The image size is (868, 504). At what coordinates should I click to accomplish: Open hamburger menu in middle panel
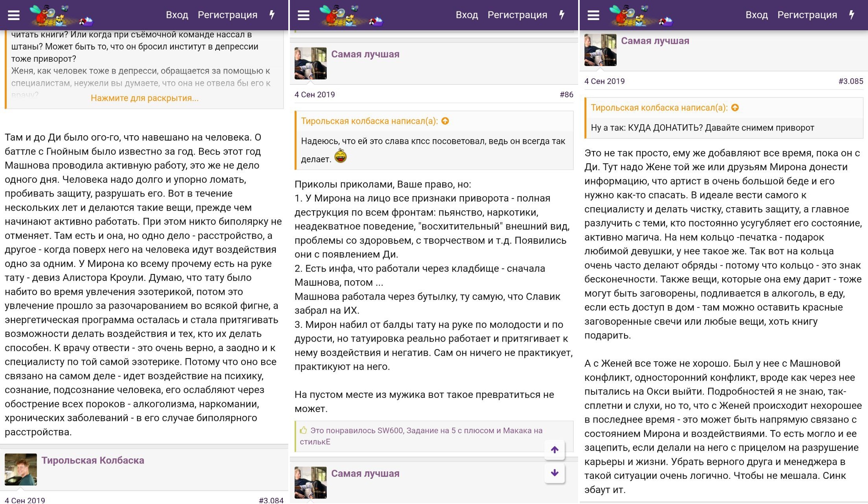tap(303, 15)
